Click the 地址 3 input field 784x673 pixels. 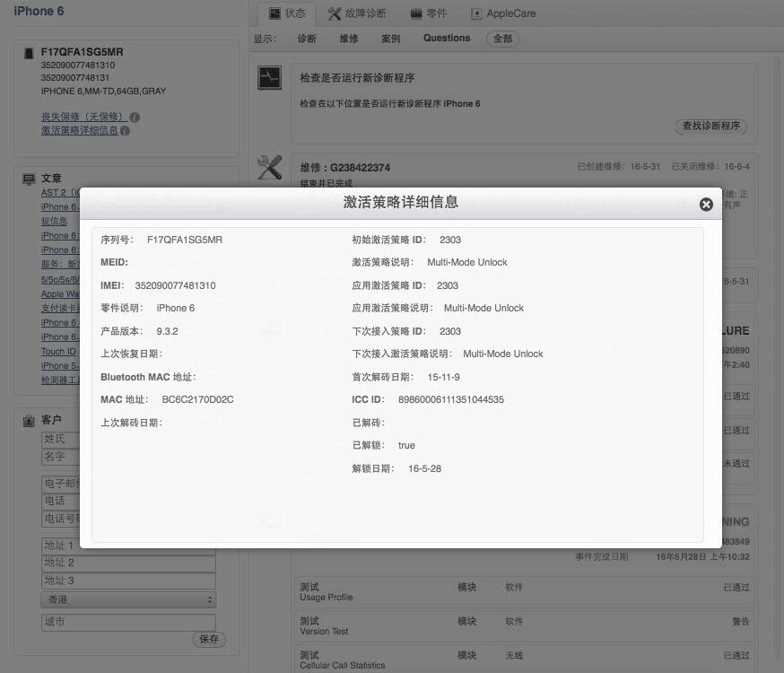coord(128,581)
